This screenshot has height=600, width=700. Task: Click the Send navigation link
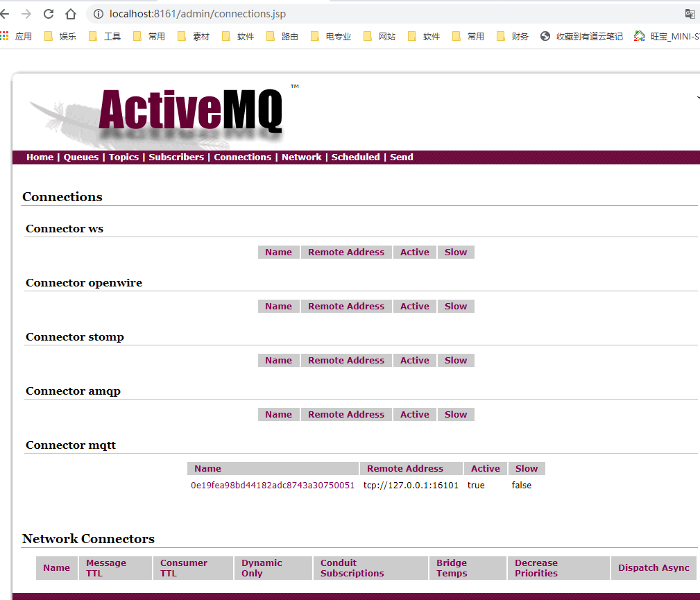point(401,157)
